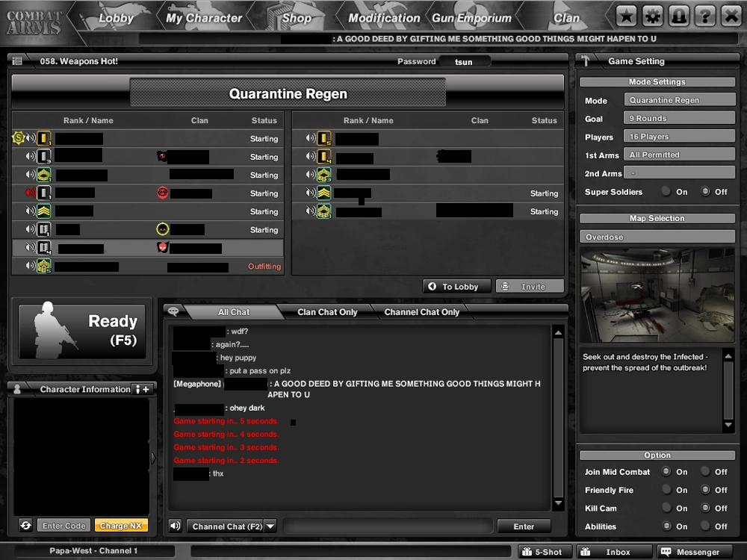Image resolution: width=747 pixels, height=560 pixels.
Task: Set Kill Cam to On
Action: click(x=666, y=508)
